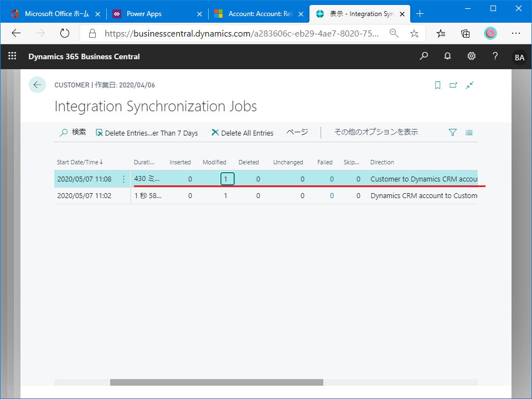Image resolution: width=532 pixels, height=399 pixels.
Task: Close the Microsoft Office ホーム tab
Action: point(98,14)
